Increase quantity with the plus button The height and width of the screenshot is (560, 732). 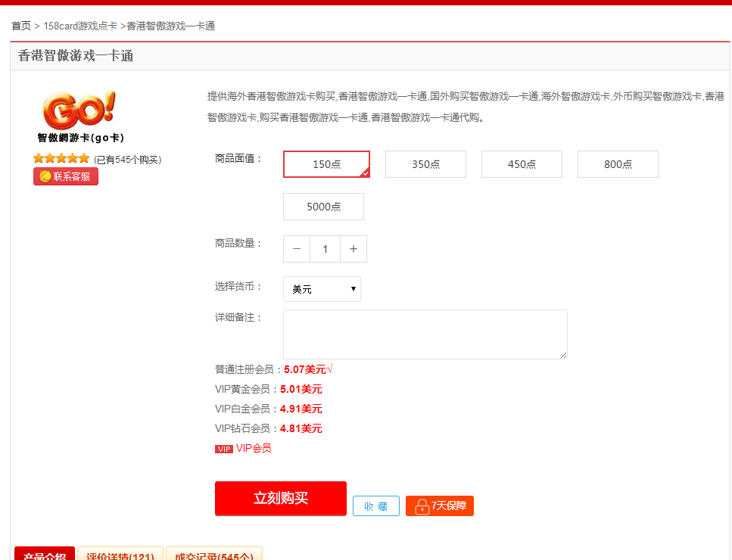pyautogui.click(x=354, y=249)
